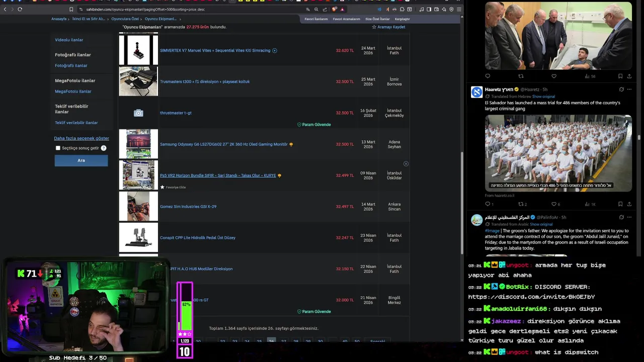Open the Discord invite link in chat
Viewport: 644px width, 362px height.
coord(531,297)
